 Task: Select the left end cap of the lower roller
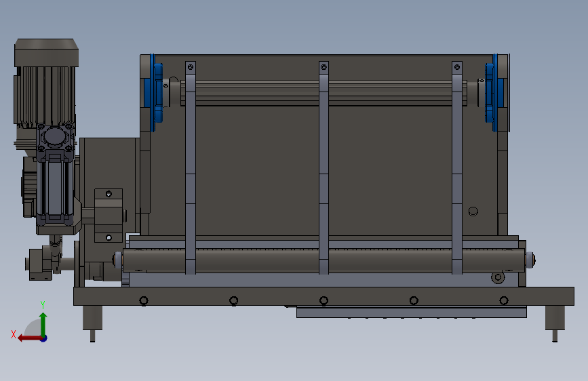tap(117, 260)
